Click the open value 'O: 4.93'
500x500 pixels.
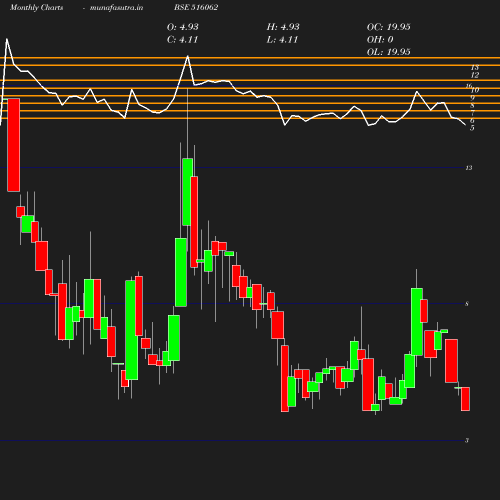point(183,27)
